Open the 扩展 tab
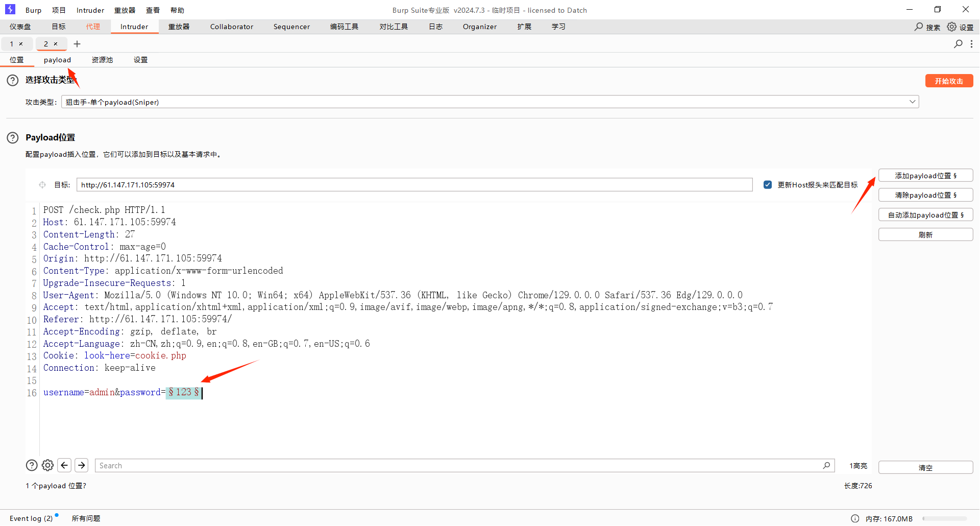Screen dimensions: 980x526 click(x=524, y=27)
